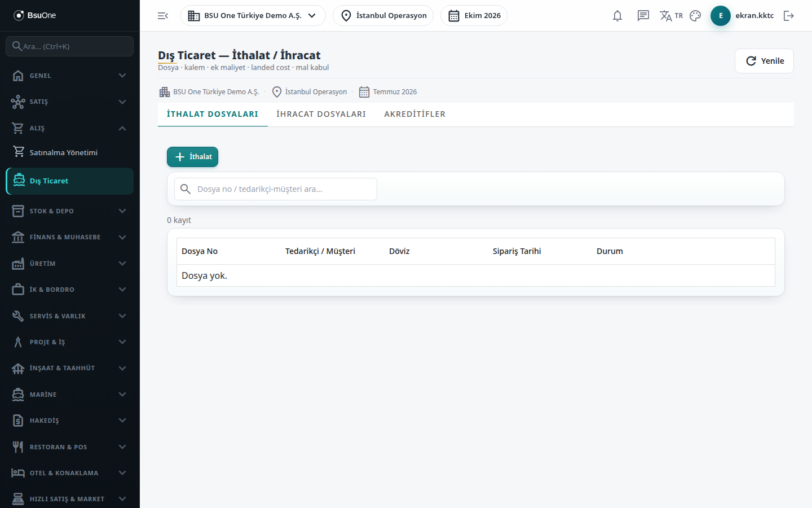Screen dimensions: 812x508
Task: Open the notifications bell
Action: pos(617,16)
